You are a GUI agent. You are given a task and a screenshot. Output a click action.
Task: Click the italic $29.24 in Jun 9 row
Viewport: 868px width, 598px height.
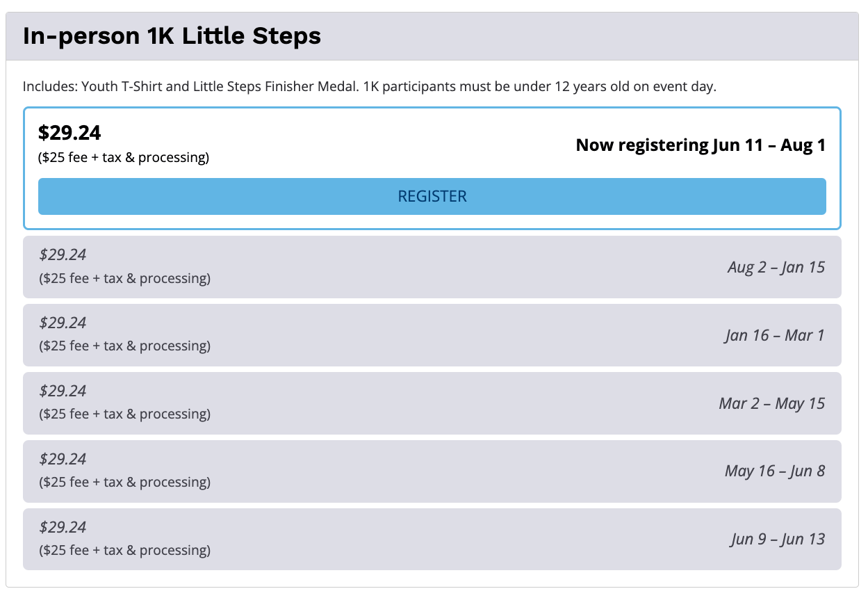[63, 527]
